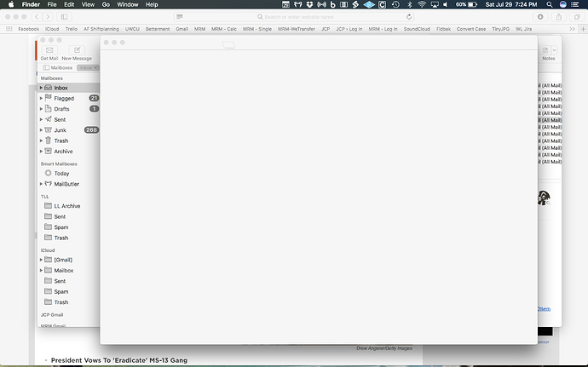Open the View menu
588x367 pixels.
88,4
